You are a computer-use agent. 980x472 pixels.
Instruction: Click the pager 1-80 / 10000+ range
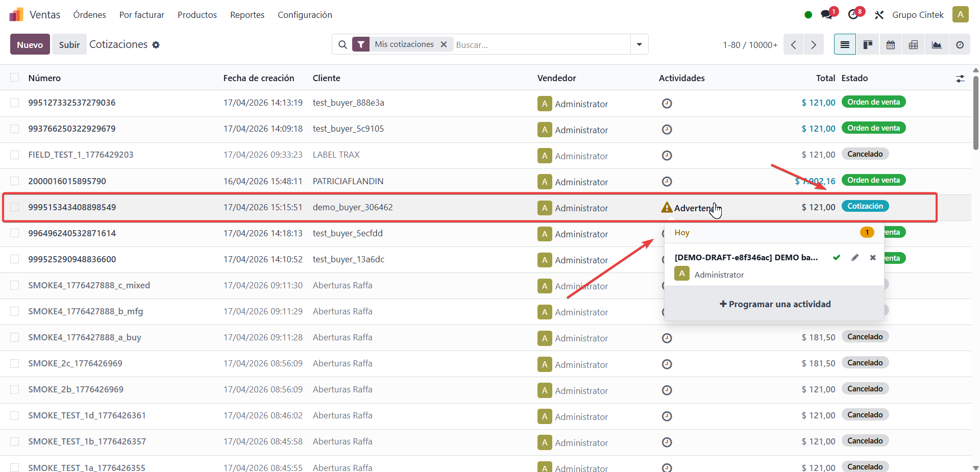tap(750, 45)
